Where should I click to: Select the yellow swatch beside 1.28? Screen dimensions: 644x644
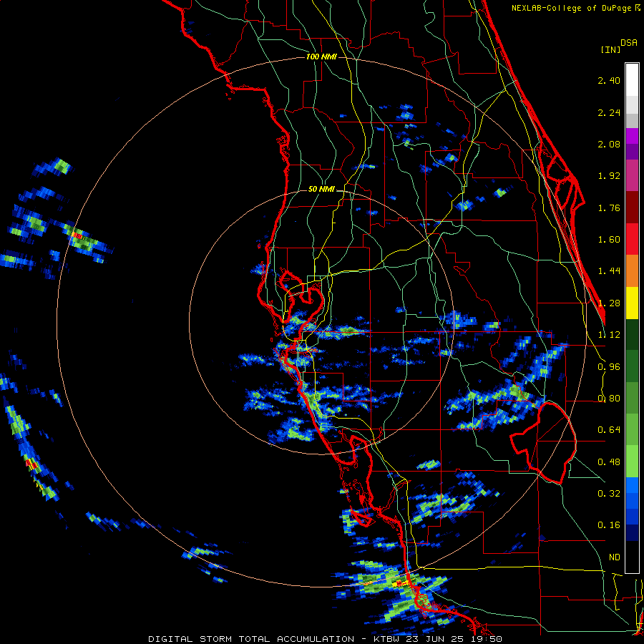click(632, 303)
